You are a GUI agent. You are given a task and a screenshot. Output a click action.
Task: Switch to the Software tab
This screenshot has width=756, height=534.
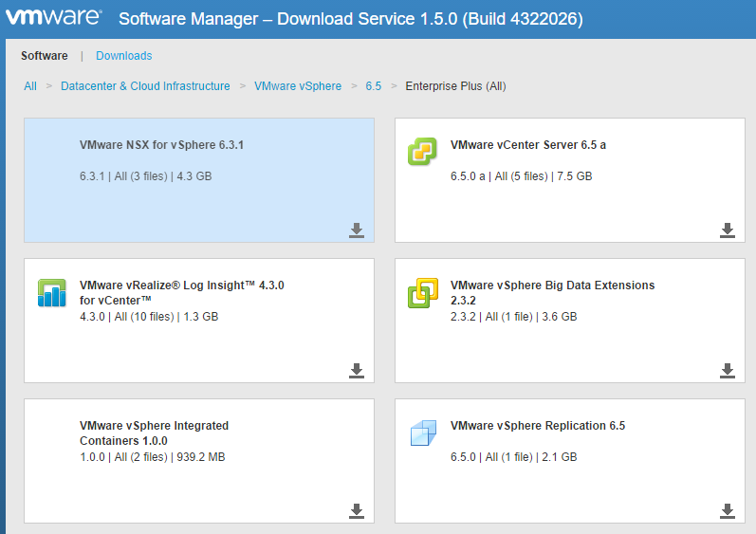(x=45, y=56)
